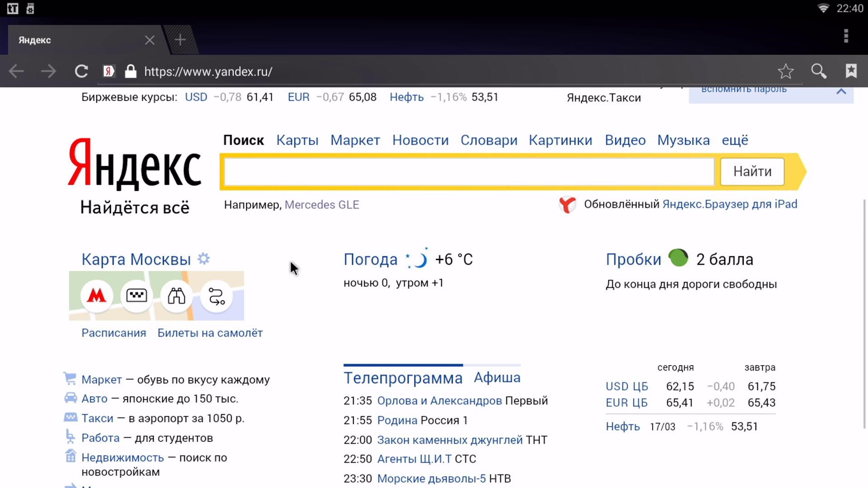The height and width of the screenshot is (488, 868).
Task: Click the USD exchange rate link at top
Action: (196, 97)
